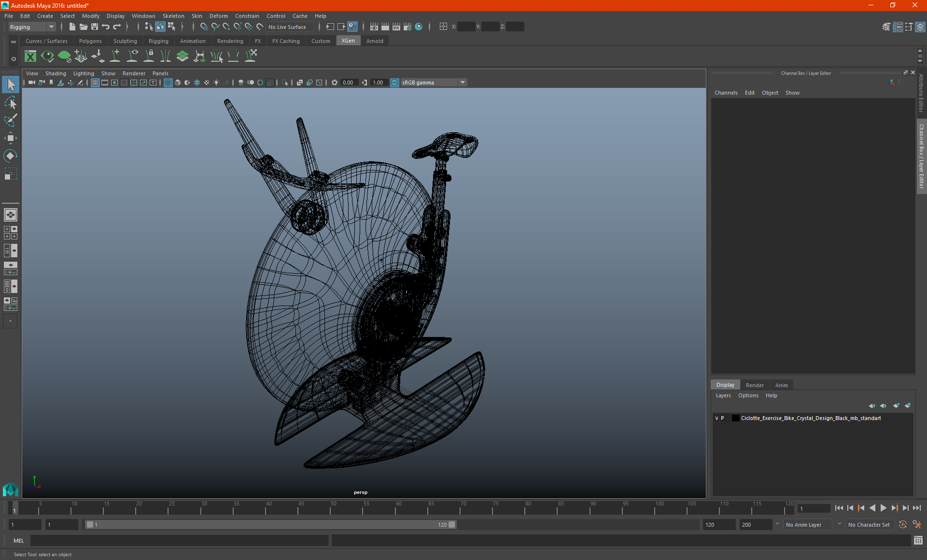Toggle smooth shade all cube icon
The height and width of the screenshot is (560, 927).
(x=178, y=83)
